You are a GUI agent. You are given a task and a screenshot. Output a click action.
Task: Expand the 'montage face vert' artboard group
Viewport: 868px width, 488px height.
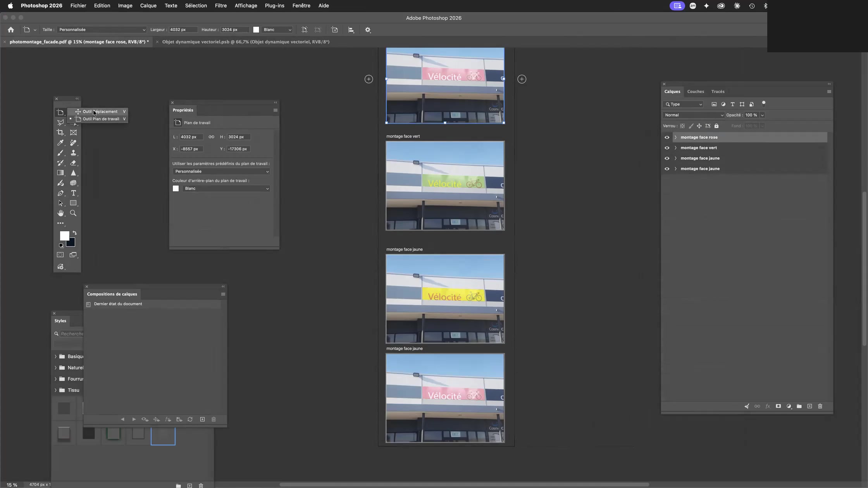[675, 148]
